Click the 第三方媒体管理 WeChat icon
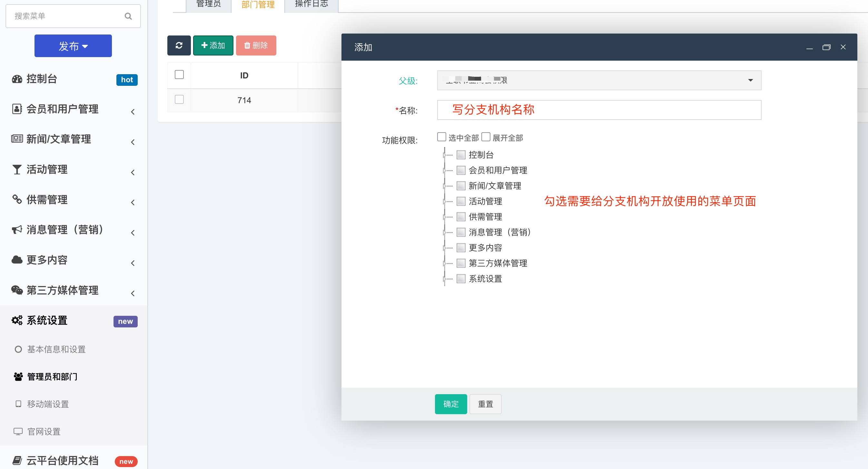 coord(17,290)
